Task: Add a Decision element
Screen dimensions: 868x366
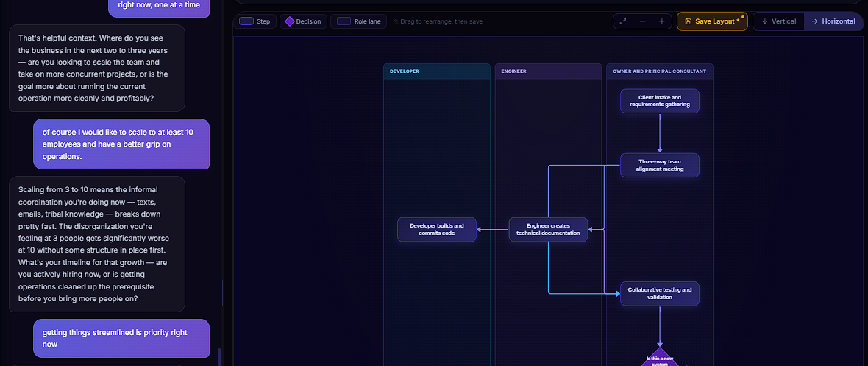Action: tap(303, 21)
